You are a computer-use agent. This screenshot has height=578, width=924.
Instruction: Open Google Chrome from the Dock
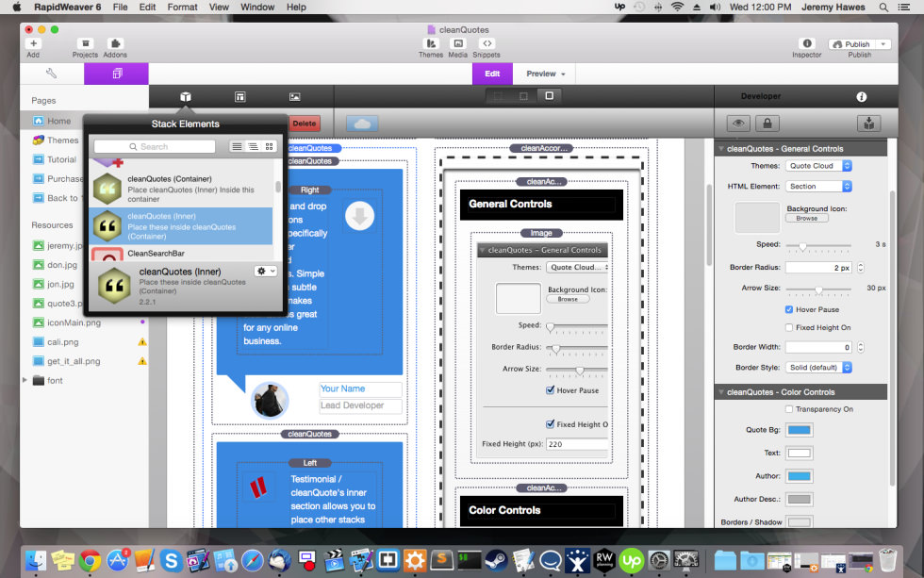point(90,560)
